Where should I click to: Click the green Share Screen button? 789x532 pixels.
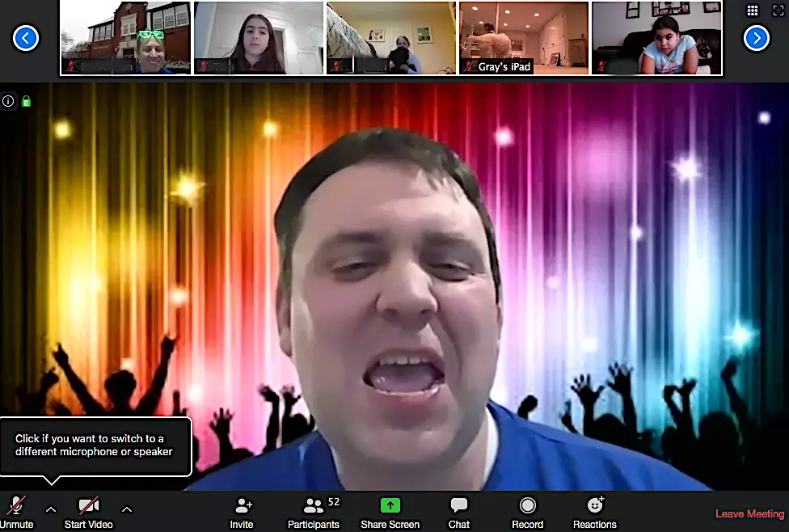coord(390,512)
